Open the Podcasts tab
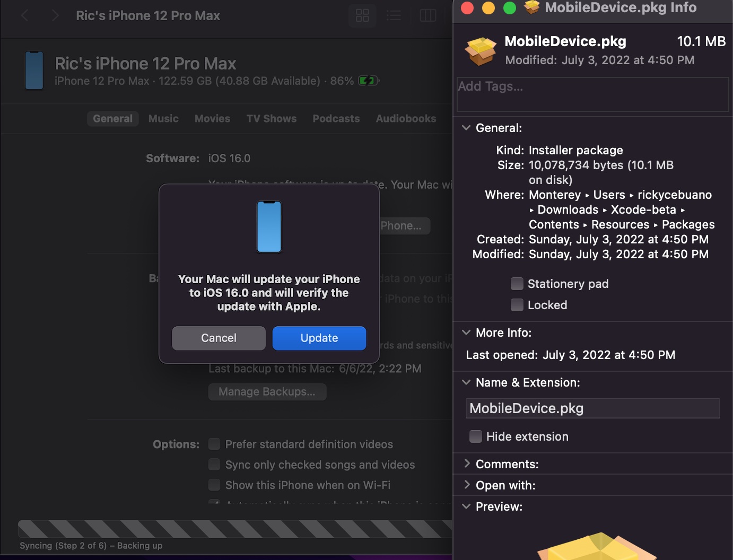 [336, 119]
